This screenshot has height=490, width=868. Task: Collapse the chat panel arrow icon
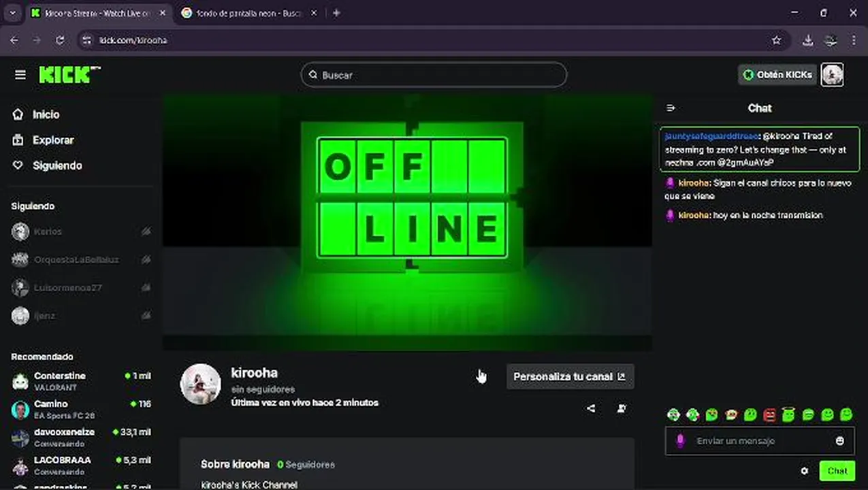(x=671, y=108)
